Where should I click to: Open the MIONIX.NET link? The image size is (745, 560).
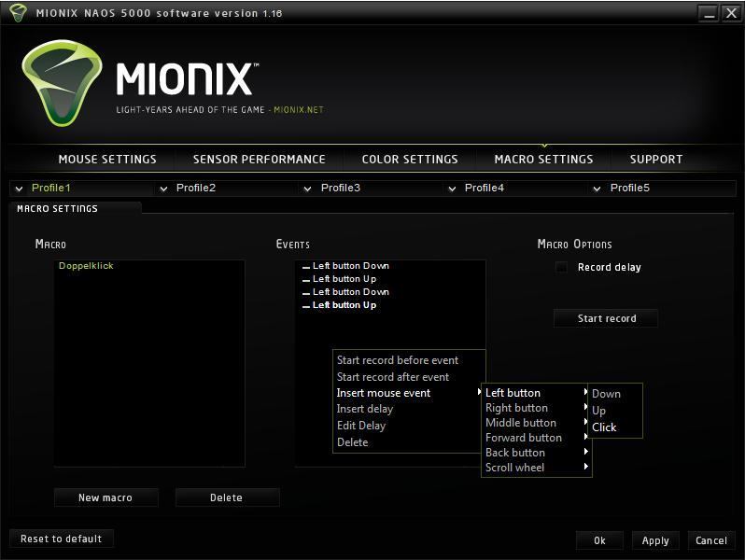click(299, 110)
